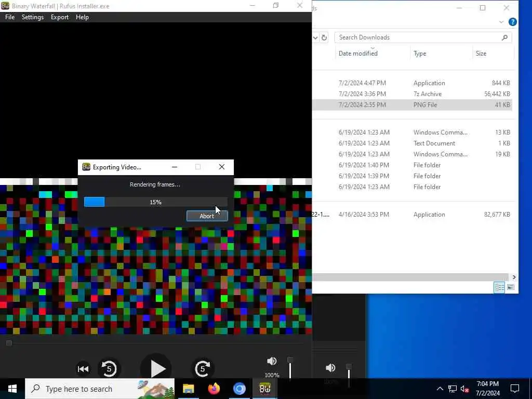Open network status in the system tray
532x399 pixels.
point(453,389)
